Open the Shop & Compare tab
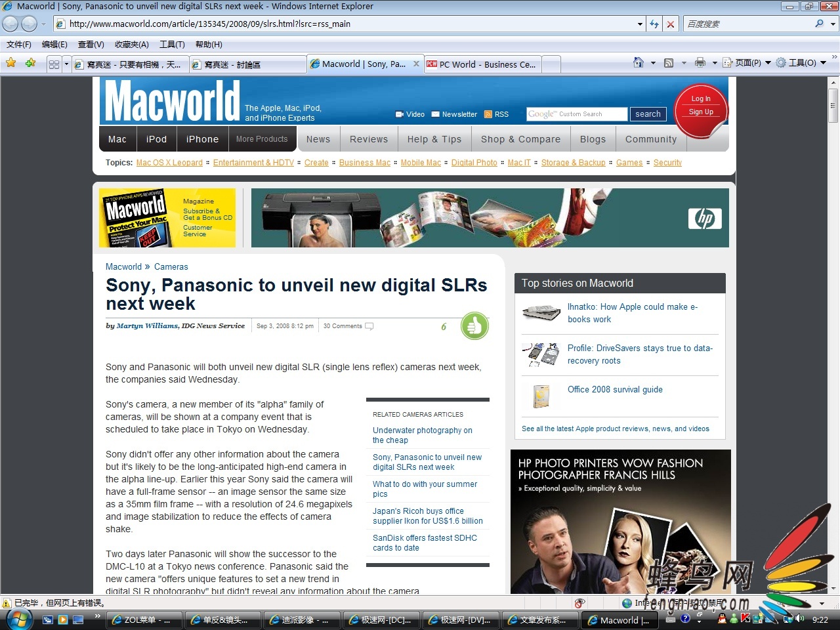The image size is (840, 630). [x=520, y=139]
